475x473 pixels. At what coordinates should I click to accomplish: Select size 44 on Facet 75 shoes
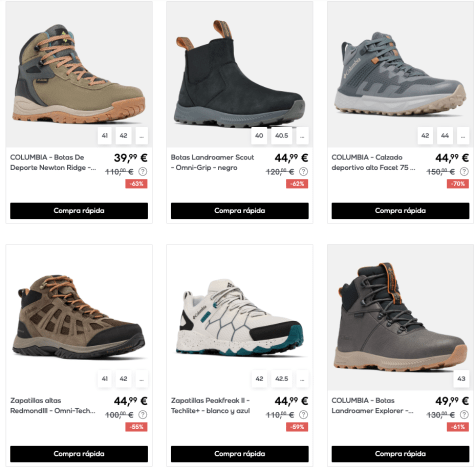[445, 136]
